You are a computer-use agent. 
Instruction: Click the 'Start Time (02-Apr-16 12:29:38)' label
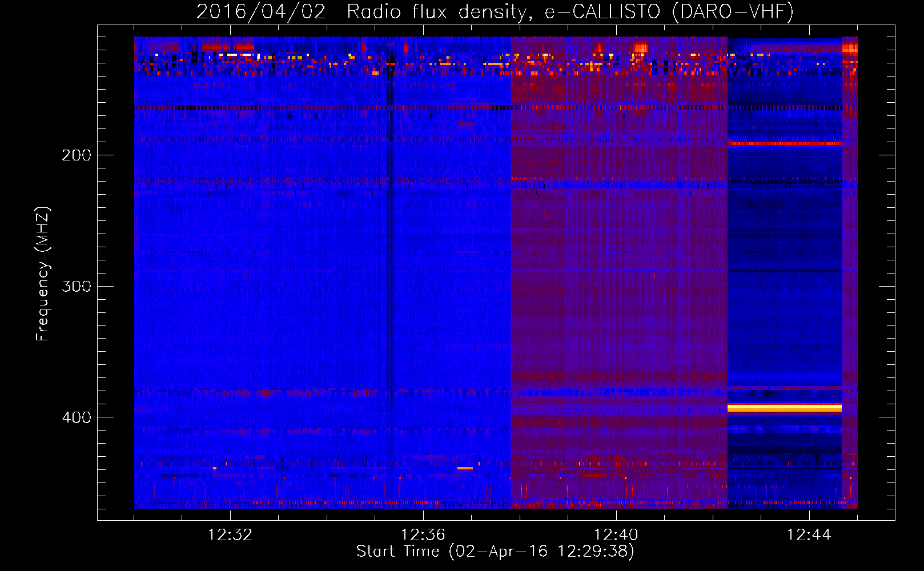tap(495, 552)
